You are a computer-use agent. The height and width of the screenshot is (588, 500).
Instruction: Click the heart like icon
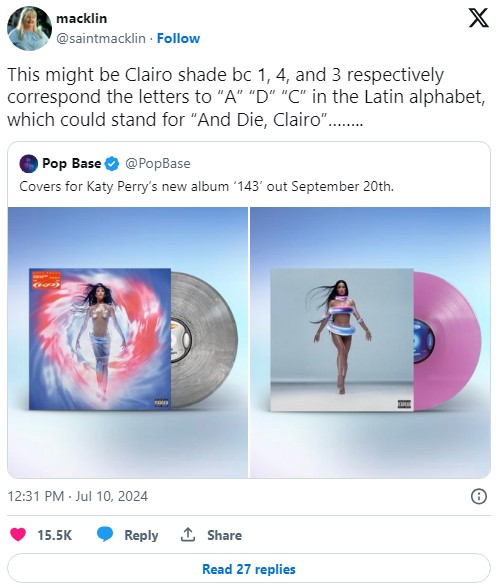point(18,534)
